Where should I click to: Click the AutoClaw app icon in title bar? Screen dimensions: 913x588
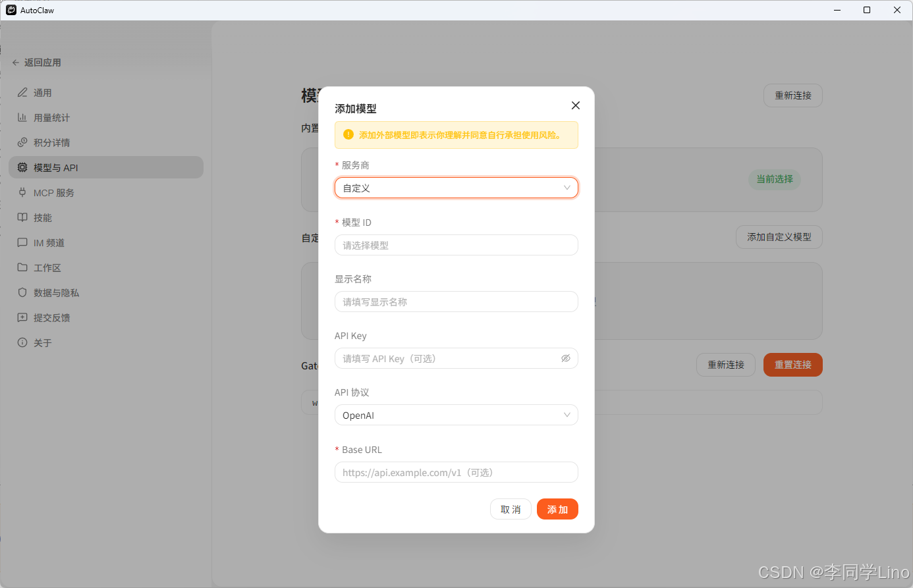pos(11,10)
